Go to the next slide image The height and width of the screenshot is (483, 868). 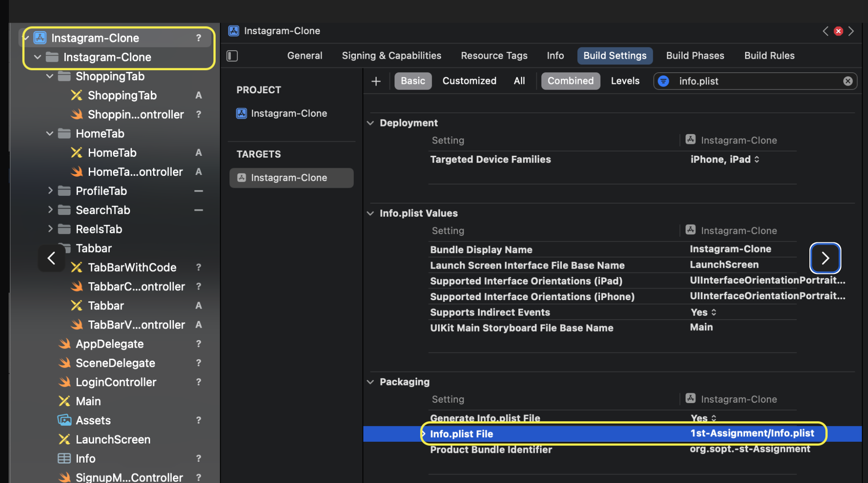(x=825, y=258)
